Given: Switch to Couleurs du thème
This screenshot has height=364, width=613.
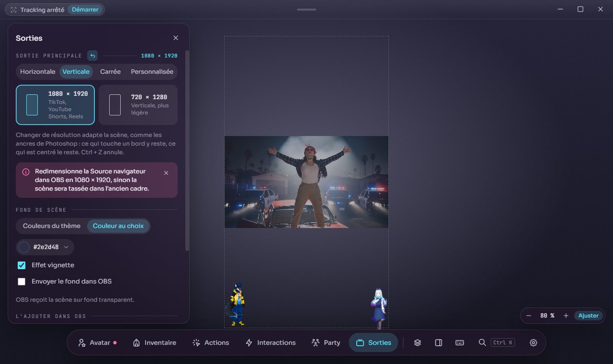Looking at the screenshot, I should pos(52,226).
